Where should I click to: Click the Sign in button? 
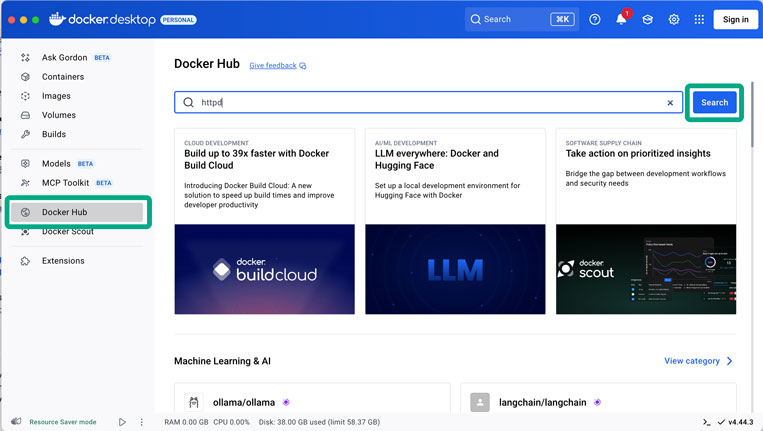[x=736, y=19]
